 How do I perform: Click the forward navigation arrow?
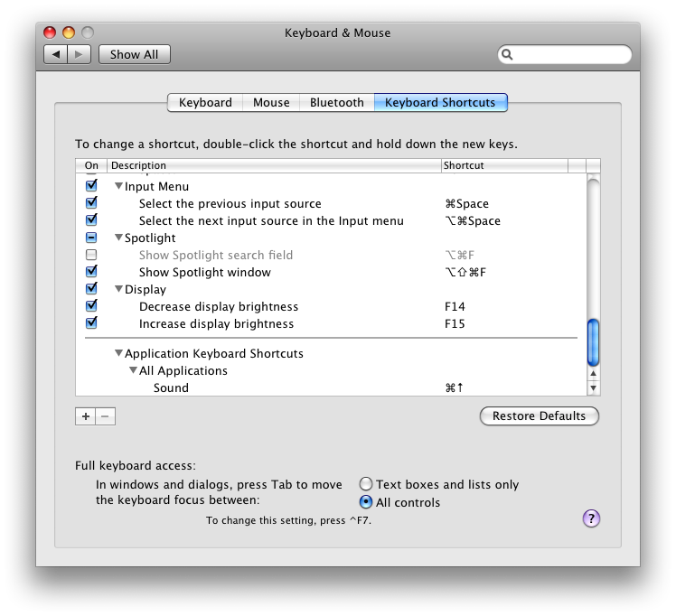(x=79, y=54)
